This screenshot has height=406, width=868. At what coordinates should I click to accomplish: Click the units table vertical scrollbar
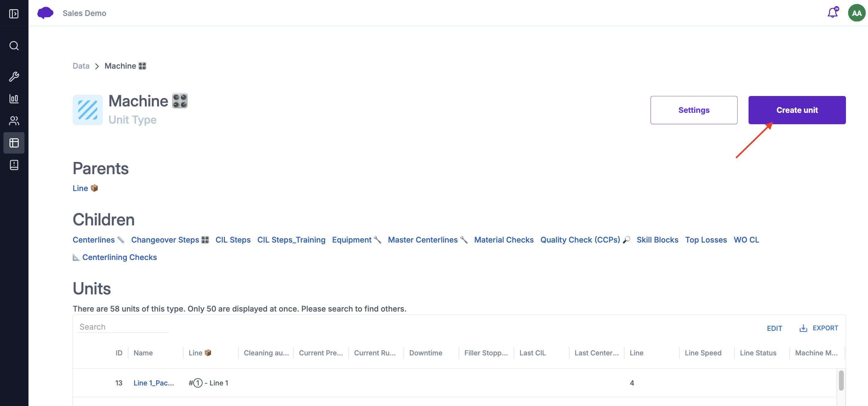[841, 380]
